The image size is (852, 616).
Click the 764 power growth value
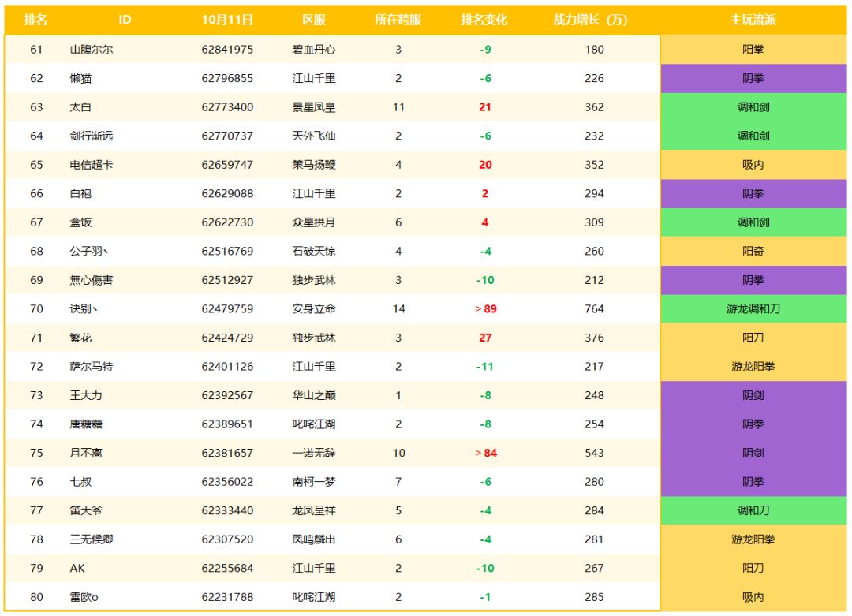point(594,308)
